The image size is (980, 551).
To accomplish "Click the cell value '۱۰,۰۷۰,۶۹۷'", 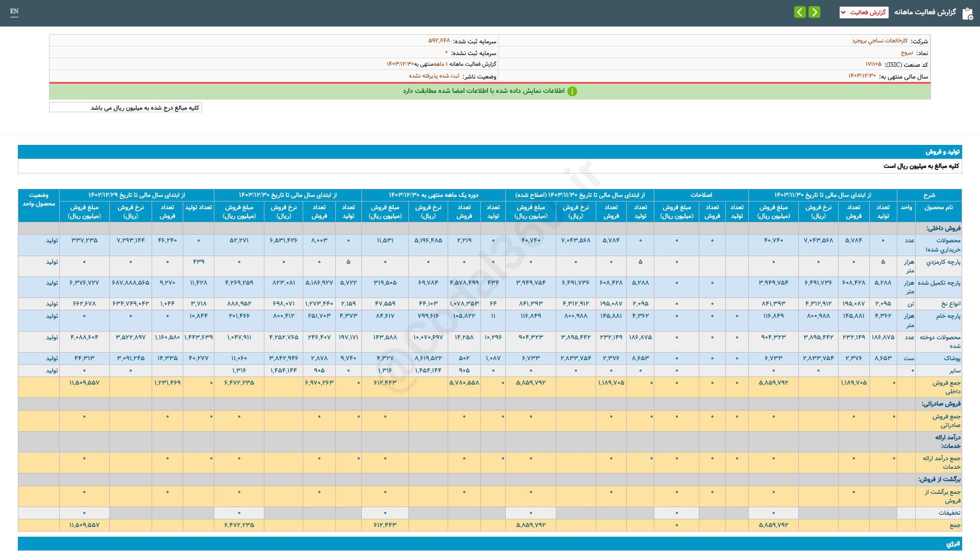I will [428, 337].
